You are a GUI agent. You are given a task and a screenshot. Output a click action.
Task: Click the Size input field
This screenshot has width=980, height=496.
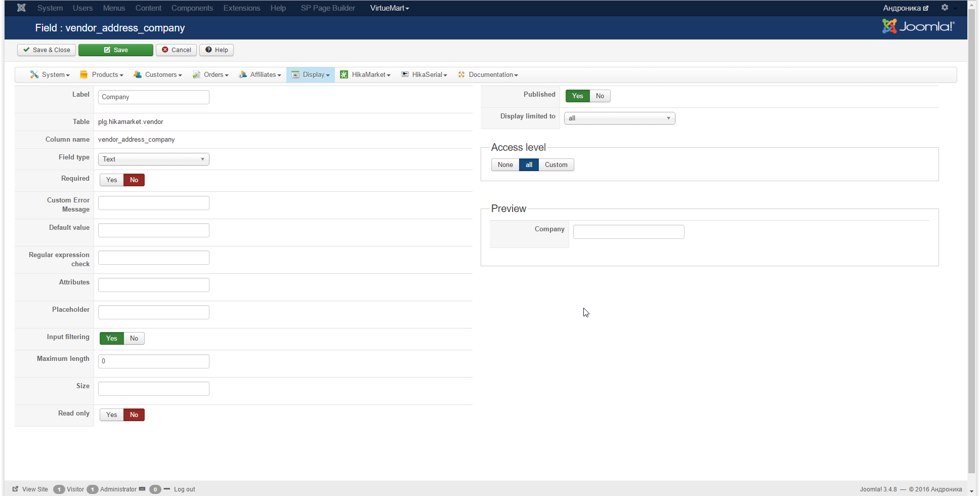154,389
